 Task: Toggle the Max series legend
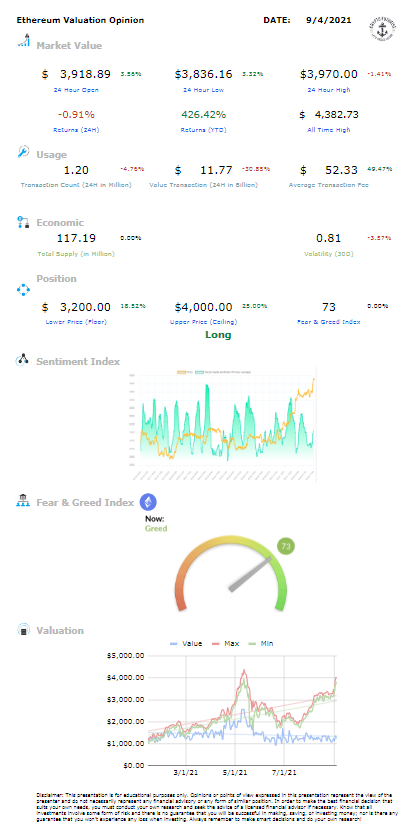pyautogui.click(x=226, y=643)
